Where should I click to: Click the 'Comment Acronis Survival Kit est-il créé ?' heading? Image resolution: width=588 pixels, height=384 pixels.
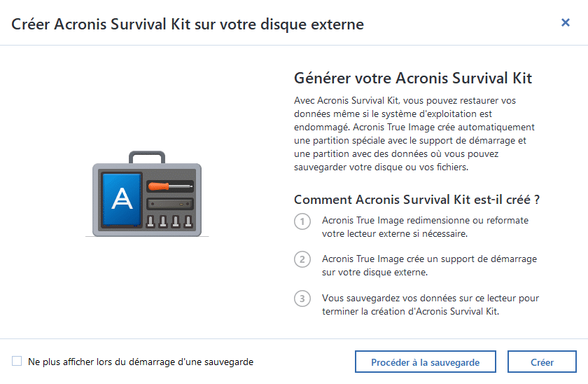pyautogui.click(x=416, y=200)
